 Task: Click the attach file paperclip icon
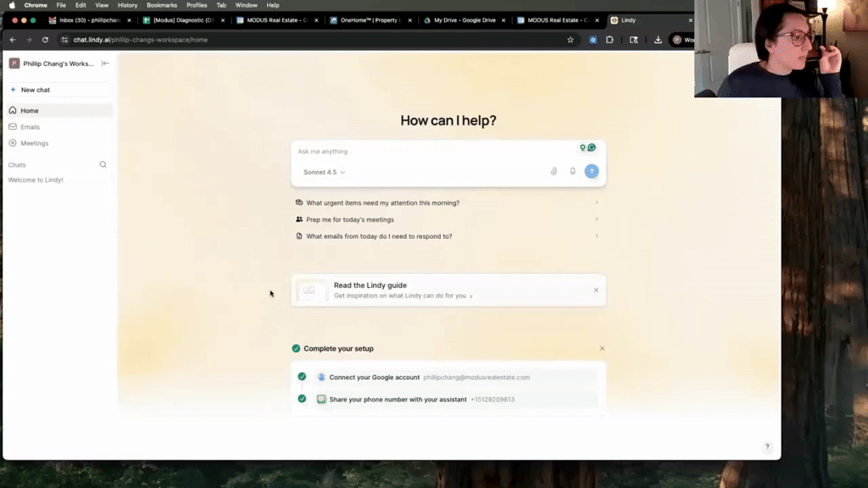point(554,171)
